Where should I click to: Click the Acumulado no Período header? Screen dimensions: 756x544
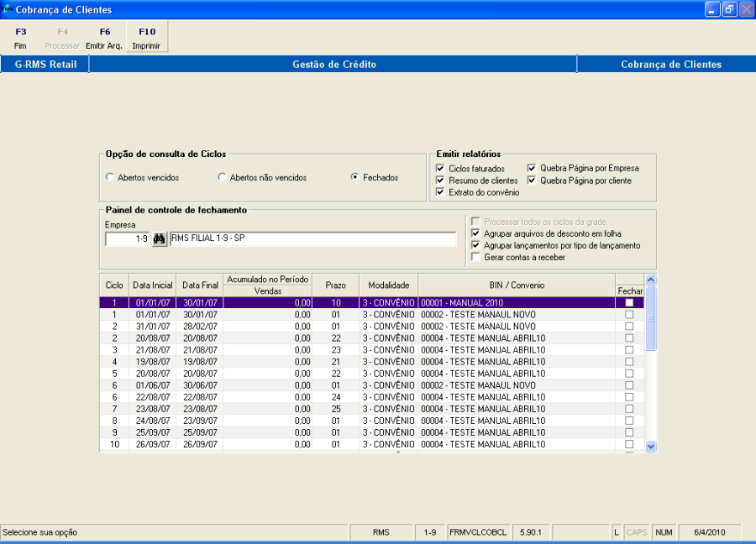click(268, 280)
